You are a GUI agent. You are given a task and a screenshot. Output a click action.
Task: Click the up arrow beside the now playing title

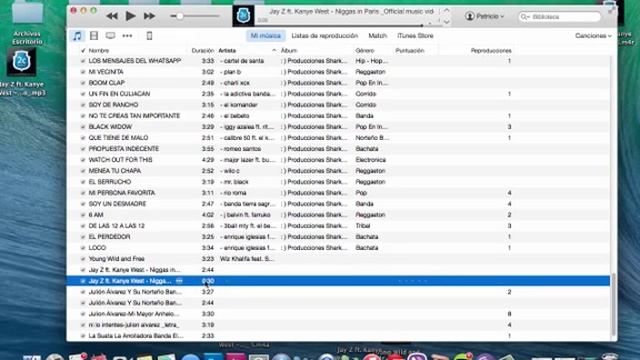tap(447, 11)
